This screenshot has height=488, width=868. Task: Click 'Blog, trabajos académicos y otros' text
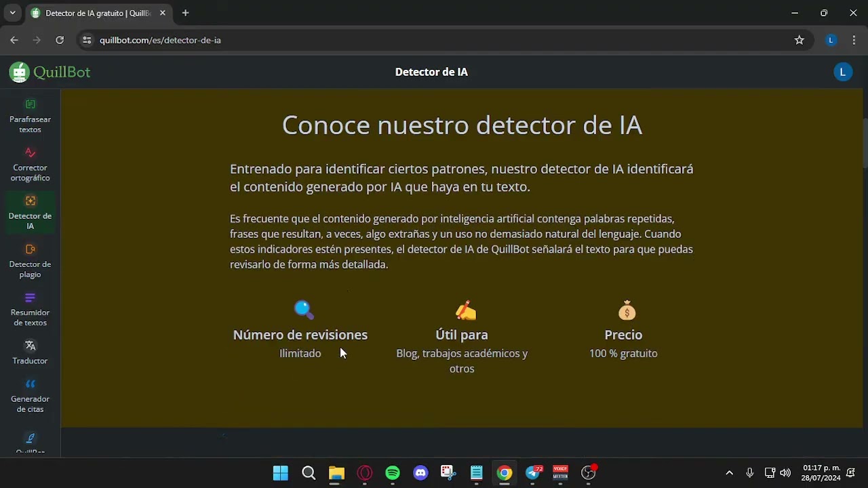(462, 361)
